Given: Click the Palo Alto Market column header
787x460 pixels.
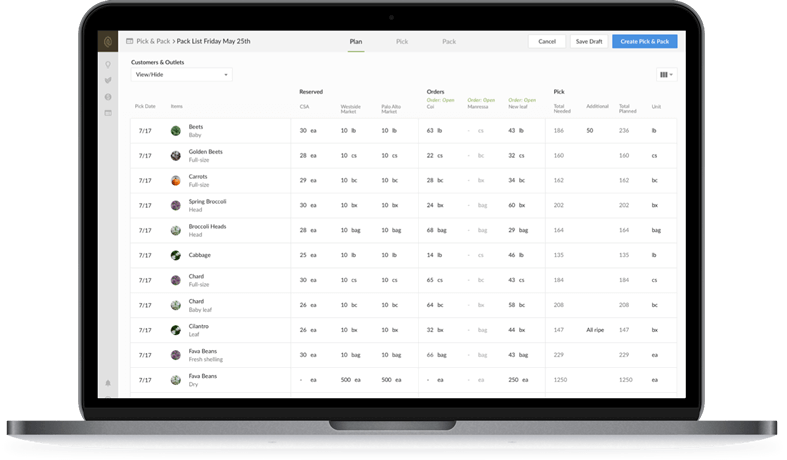Looking at the screenshot, I should (x=391, y=109).
